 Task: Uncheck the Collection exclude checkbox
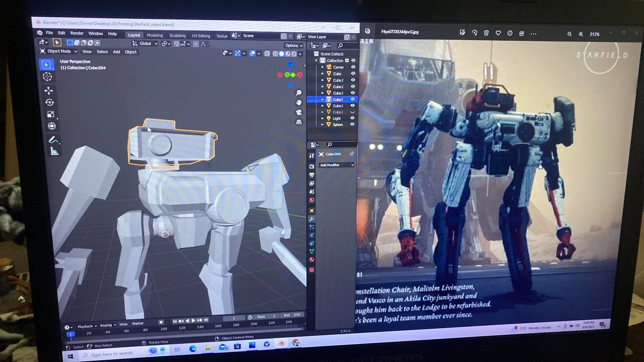[347, 61]
